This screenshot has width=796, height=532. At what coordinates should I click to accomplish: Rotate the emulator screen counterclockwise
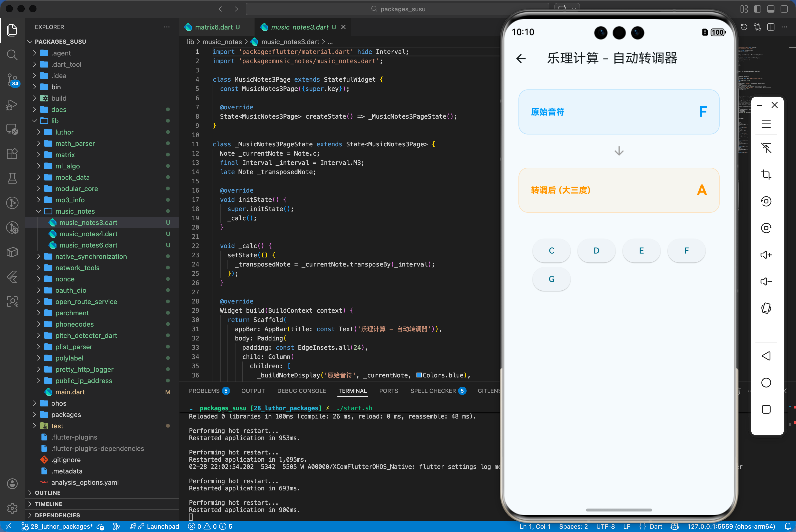coord(766,201)
